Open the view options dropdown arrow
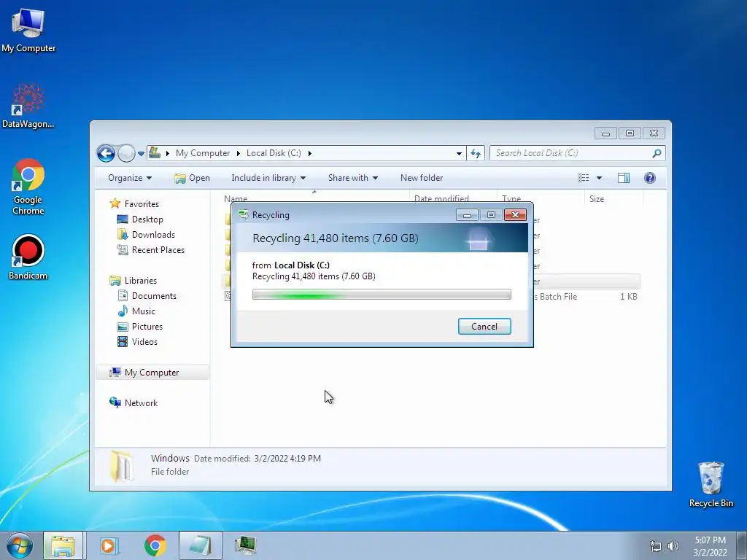Screen dimensions: 747x560 coord(600,178)
